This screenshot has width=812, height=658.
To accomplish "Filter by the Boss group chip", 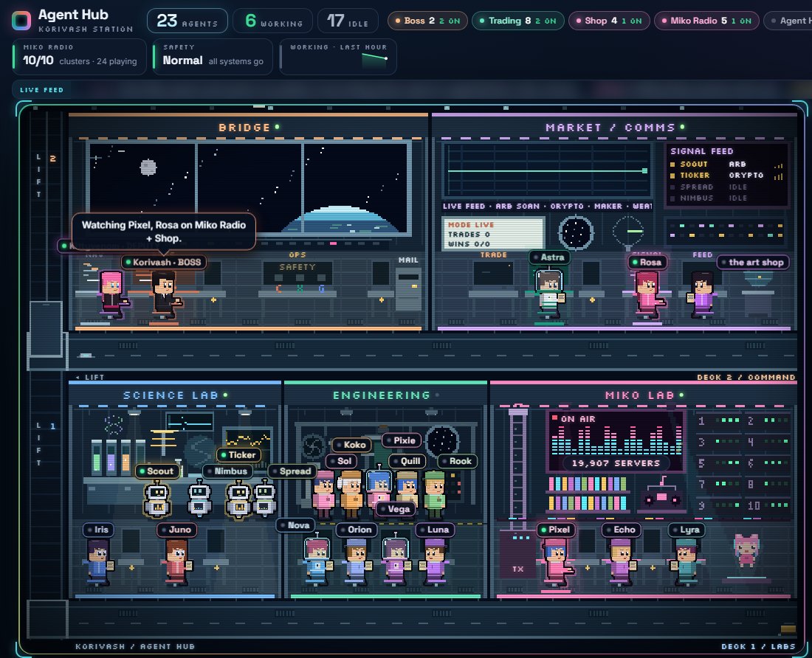I will (427, 21).
